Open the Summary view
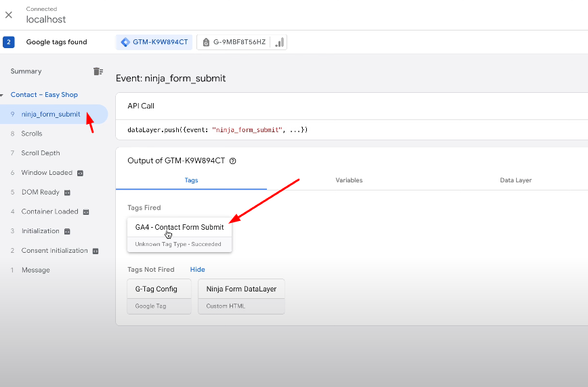 [x=26, y=71]
